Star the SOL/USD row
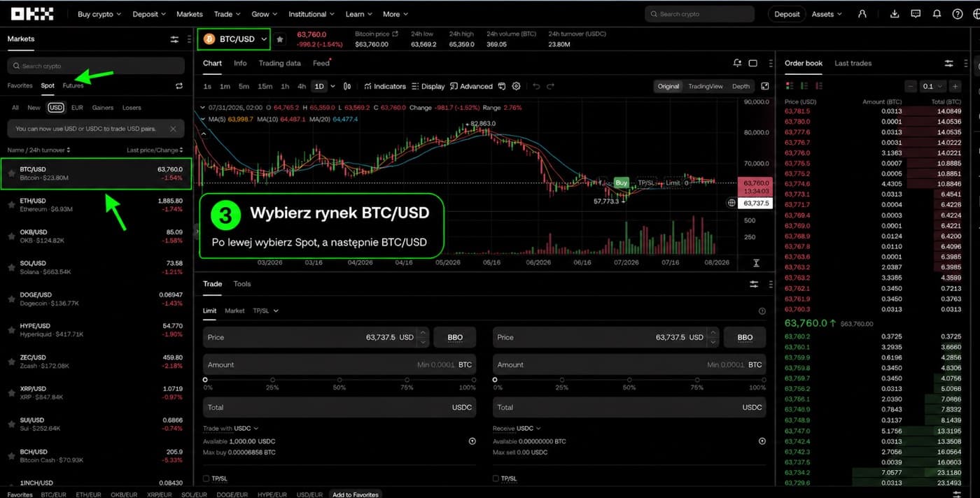 click(x=11, y=268)
